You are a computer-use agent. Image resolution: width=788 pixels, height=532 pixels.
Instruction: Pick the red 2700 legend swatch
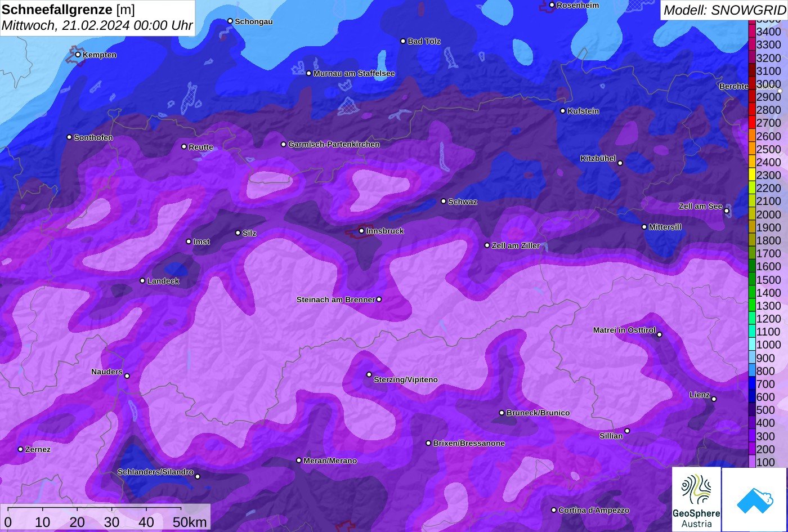click(751, 123)
